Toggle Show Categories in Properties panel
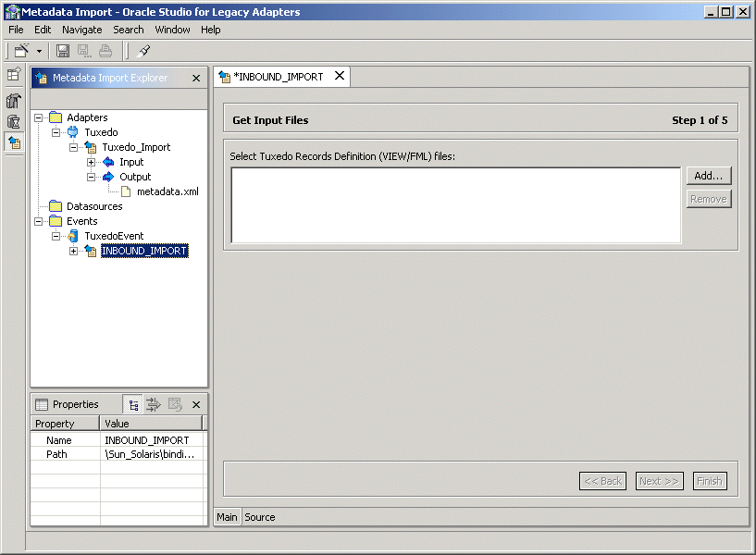This screenshot has width=756, height=555. [133, 405]
